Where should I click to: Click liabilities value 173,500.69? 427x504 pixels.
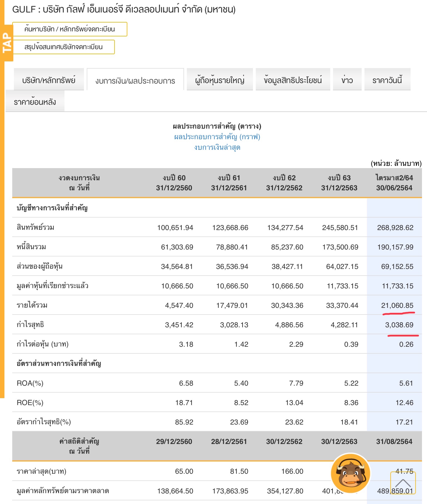point(340,247)
